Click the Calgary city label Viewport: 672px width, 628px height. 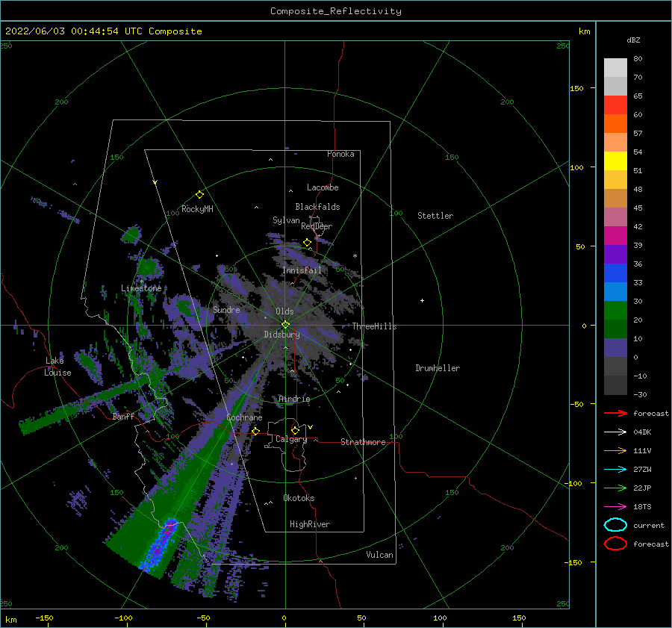tap(291, 439)
